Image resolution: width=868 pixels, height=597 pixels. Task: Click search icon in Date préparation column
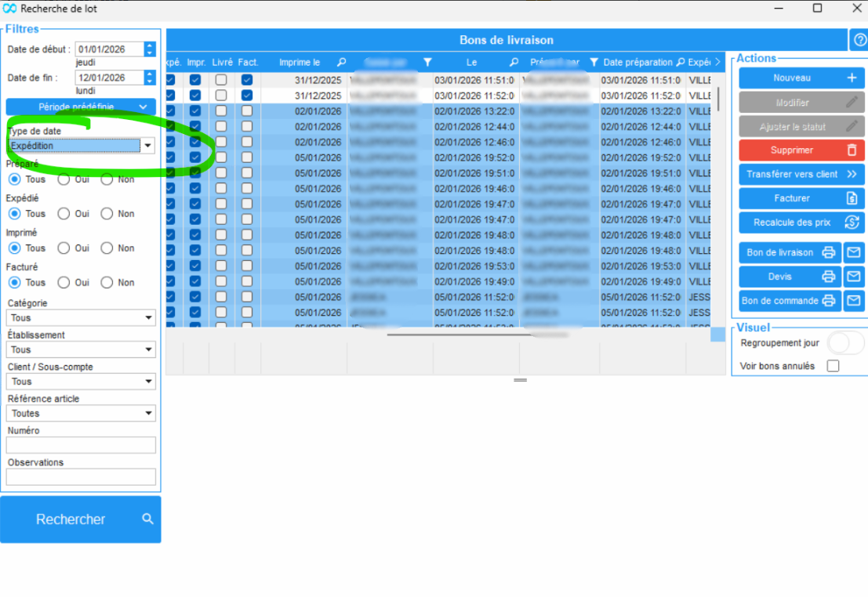[681, 63]
